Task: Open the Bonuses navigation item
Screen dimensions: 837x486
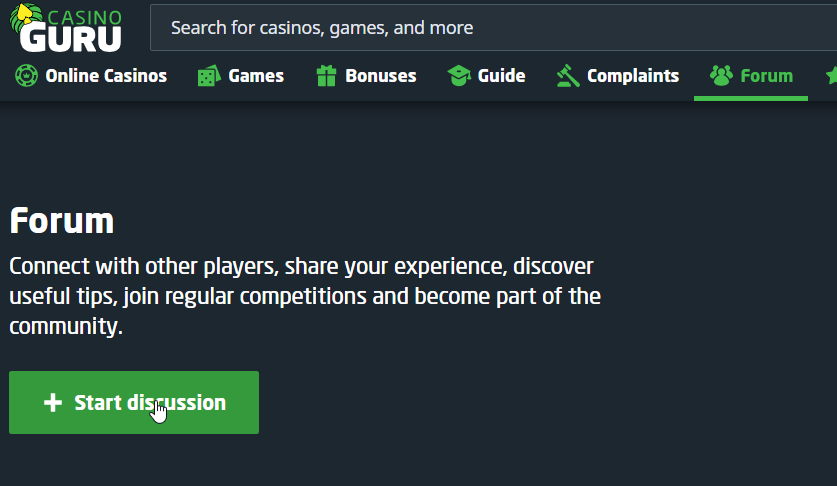Action: tap(380, 76)
